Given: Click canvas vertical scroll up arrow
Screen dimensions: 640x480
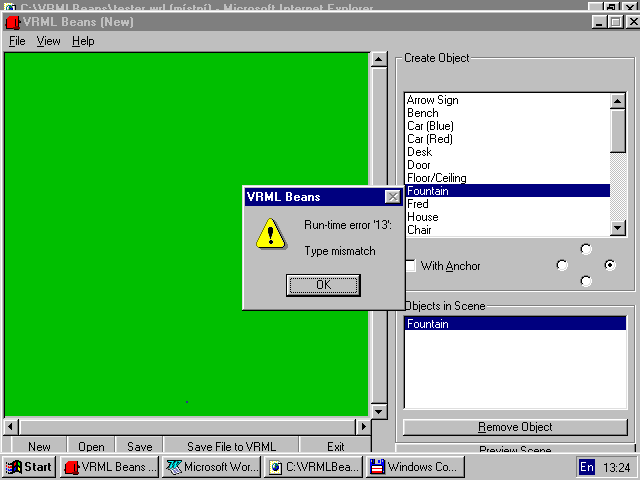Looking at the screenshot, I should (x=378, y=60).
